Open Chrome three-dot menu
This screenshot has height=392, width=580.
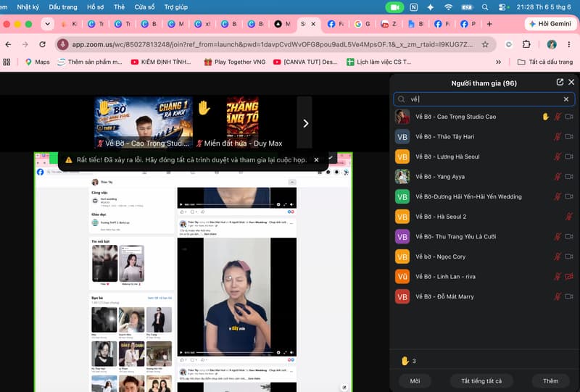(569, 44)
